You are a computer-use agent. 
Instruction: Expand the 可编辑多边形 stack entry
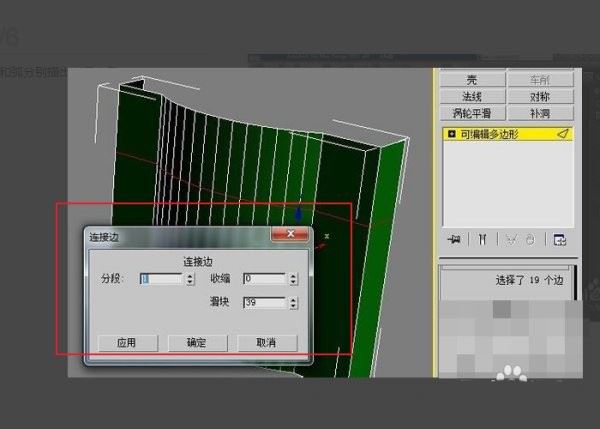coord(451,133)
